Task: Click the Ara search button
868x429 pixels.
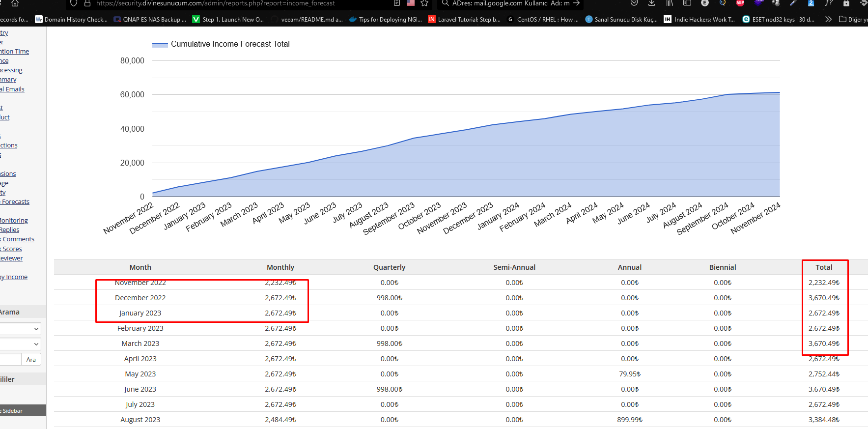Action: coord(31,360)
